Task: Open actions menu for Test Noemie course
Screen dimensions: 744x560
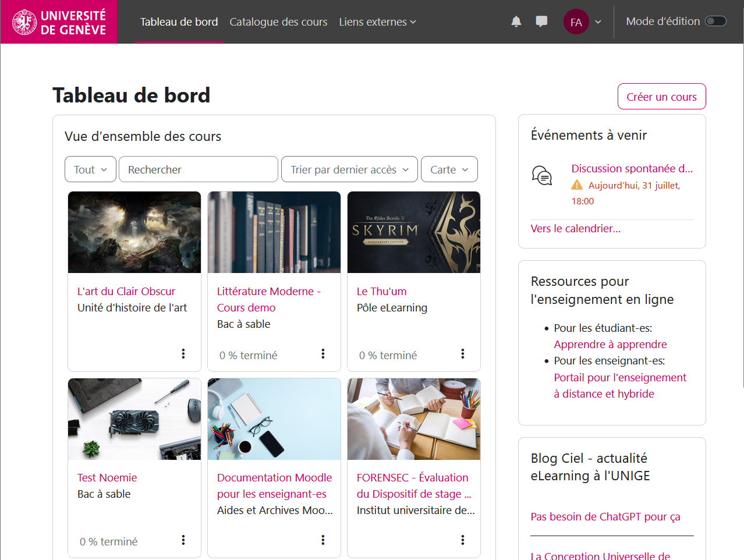Action: pyautogui.click(x=183, y=540)
